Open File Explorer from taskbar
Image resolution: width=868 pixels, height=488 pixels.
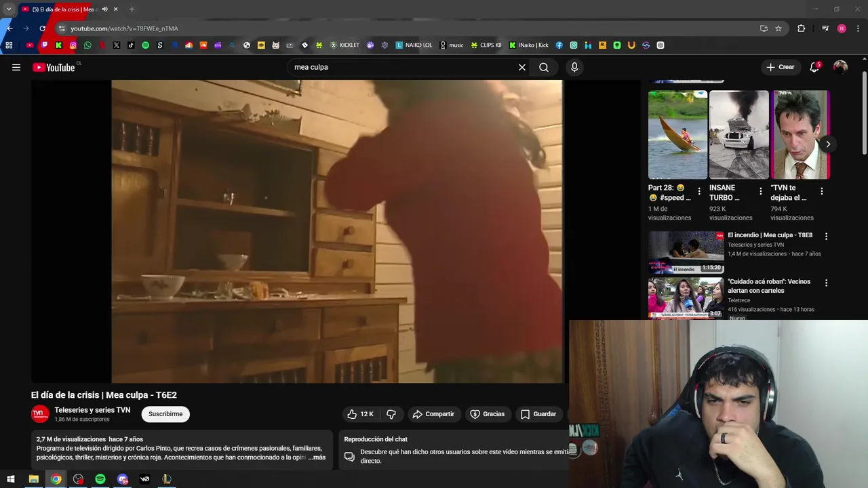click(x=33, y=479)
